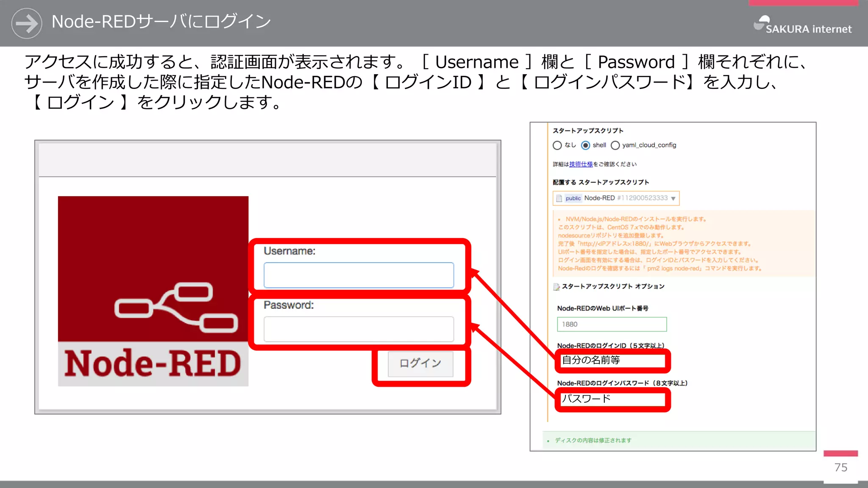This screenshot has height=488, width=868.
Task: Click the Node-REDのWeb UIポート番号 label
Action: pos(603,308)
